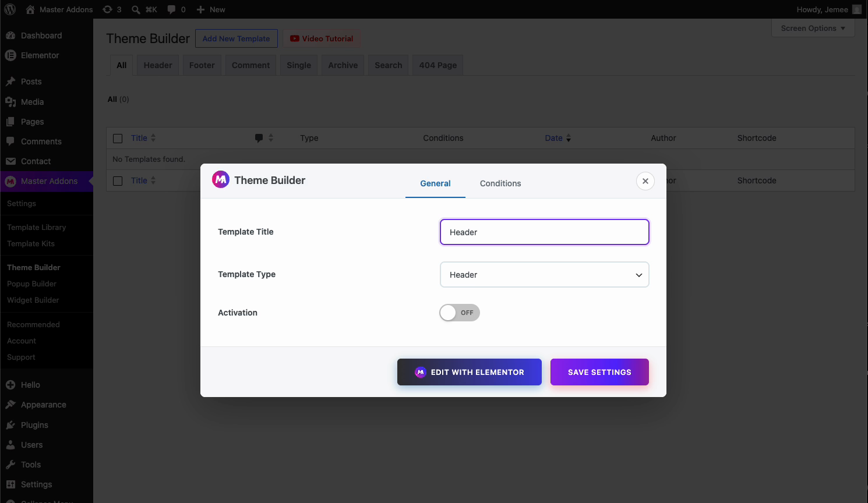
Task: Click the comment bubble column header icon
Action: (x=259, y=138)
